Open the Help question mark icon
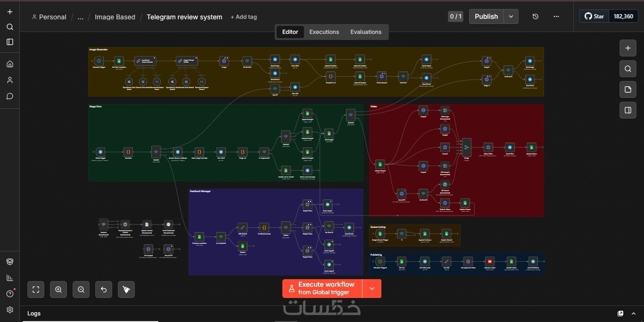 click(x=10, y=294)
